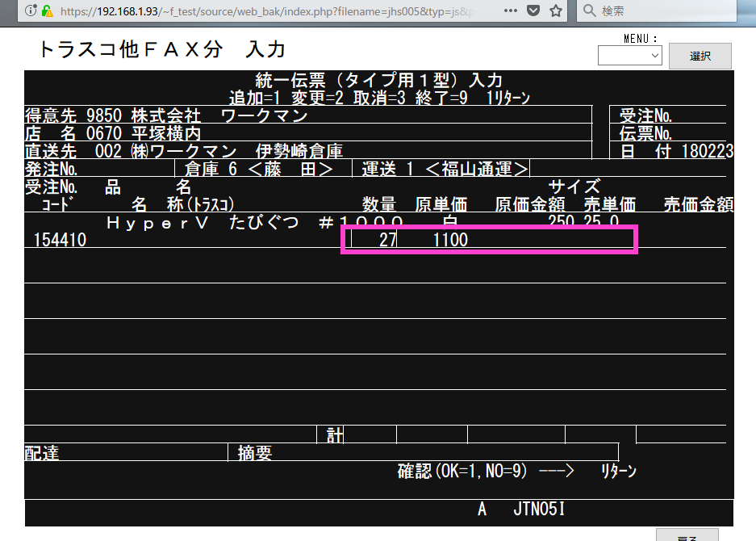Click the site information icon in address bar
The height and width of the screenshot is (541, 756).
(x=30, y=11)
